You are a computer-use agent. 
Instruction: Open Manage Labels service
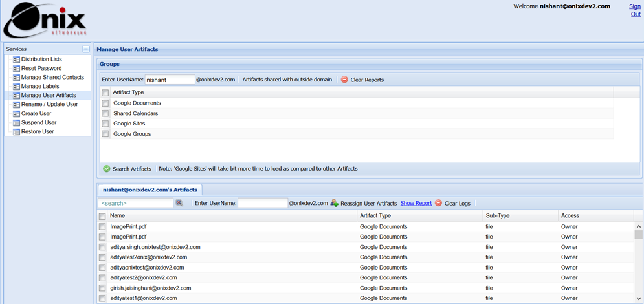(40, 86)
